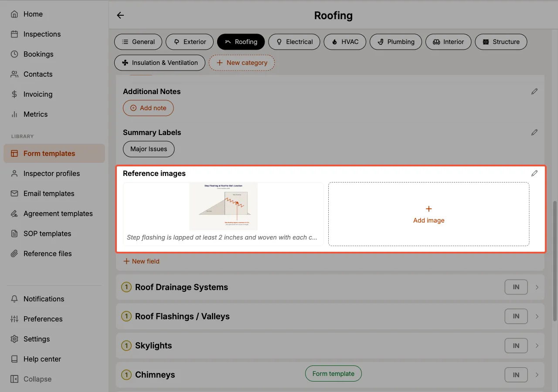Screen dimensions: 558x392
Task: Expand the Chimneys section chevron
Action: pos(537,375)
